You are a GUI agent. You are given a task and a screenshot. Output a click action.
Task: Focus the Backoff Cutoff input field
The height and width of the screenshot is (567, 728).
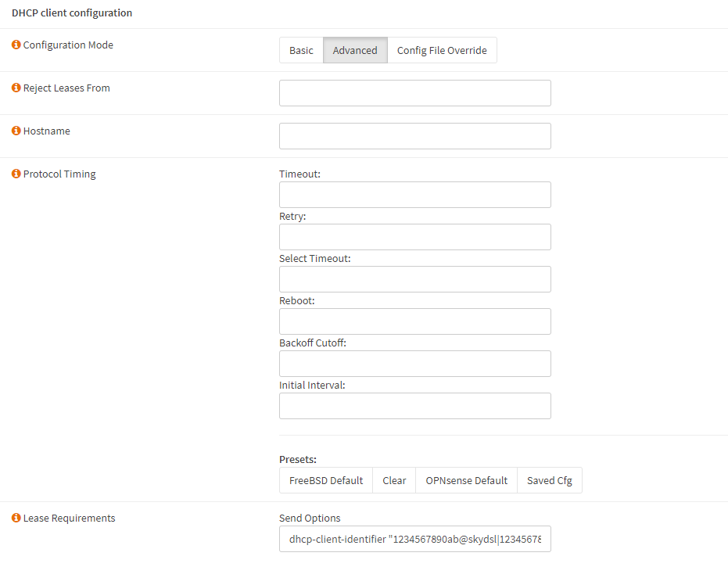tap(414, 364)
